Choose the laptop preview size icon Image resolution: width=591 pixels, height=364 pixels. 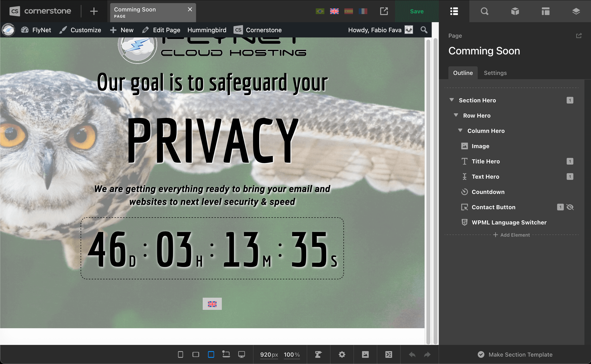[x=226, y=354]
